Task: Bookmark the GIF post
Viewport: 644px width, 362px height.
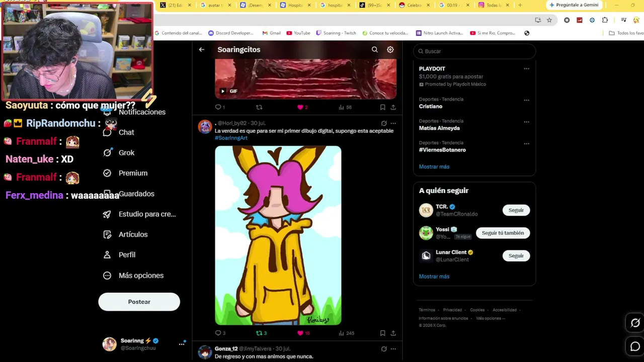Action: point(382,107)
